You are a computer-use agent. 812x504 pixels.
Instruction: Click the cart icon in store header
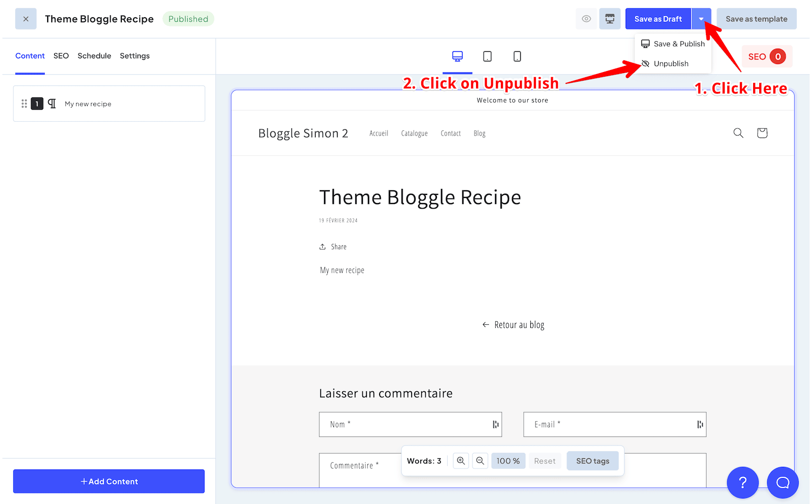pos(762,133)
